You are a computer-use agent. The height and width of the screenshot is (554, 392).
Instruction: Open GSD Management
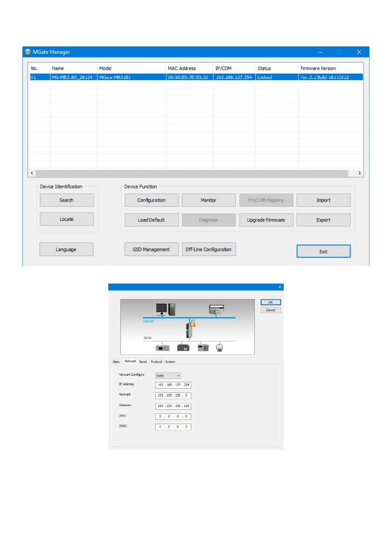point(151,249)
